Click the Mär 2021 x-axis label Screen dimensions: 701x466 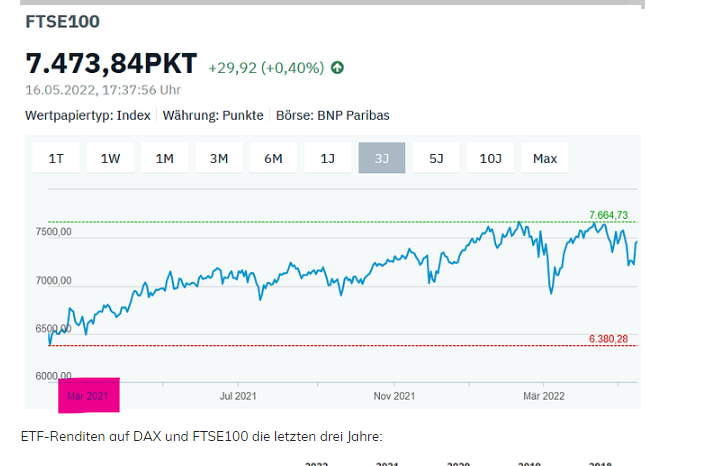pos(88,396)
